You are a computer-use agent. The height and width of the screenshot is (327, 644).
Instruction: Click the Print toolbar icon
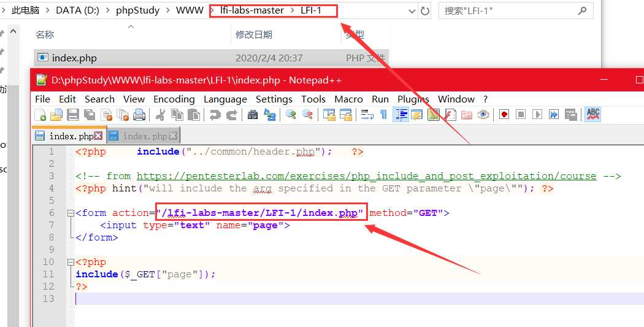tap(139, 115)
